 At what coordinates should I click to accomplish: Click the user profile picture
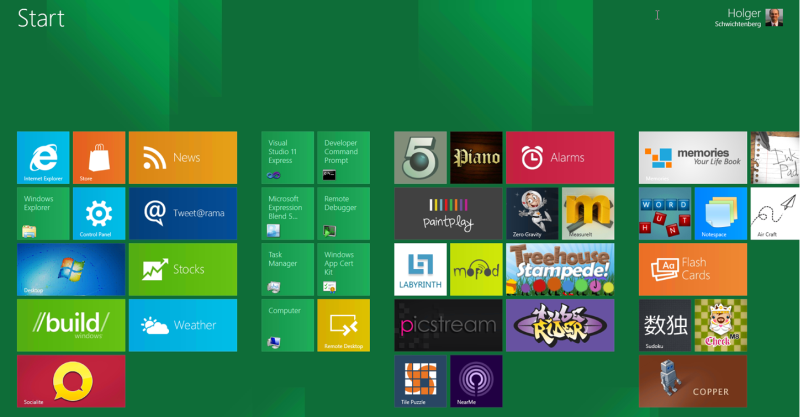coord(774,17)
